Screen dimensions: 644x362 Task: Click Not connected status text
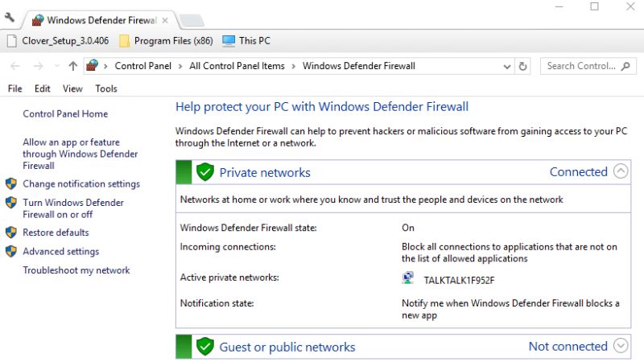(568, 347)
